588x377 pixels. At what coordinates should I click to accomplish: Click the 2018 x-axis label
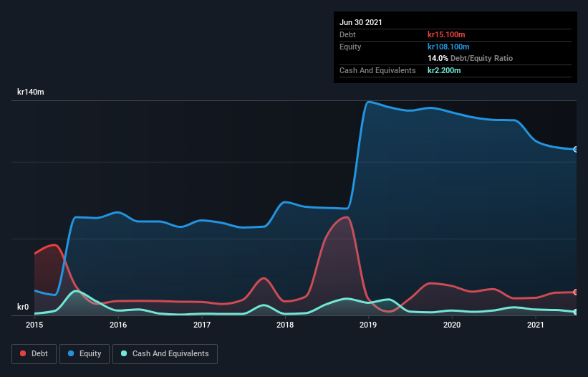coord(285,325)
